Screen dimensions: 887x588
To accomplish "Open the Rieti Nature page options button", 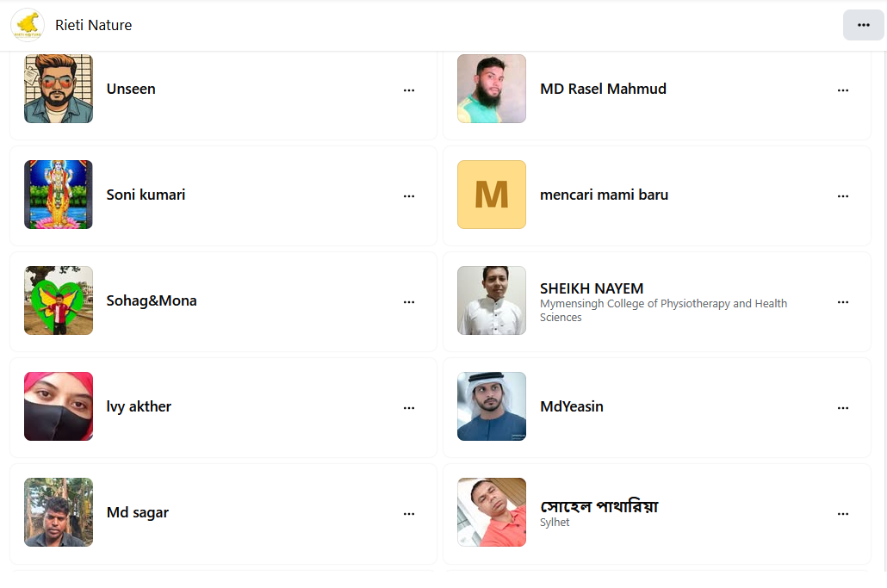I will coord(863,25).
